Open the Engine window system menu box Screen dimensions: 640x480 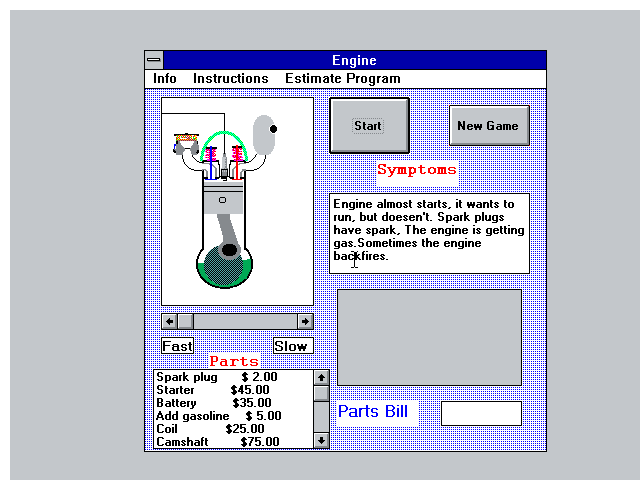153,60
